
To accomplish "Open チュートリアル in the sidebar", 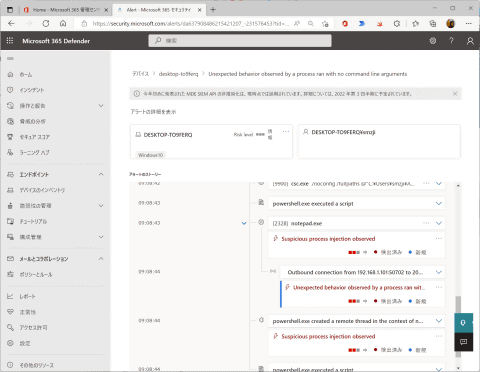I will 33,221.
